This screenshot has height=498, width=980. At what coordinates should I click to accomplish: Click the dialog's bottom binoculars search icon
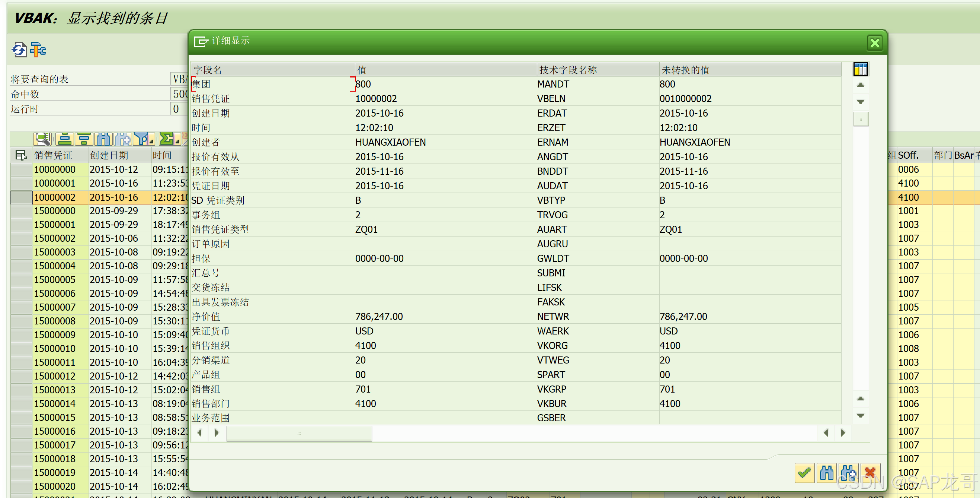[x=826, y=473]
